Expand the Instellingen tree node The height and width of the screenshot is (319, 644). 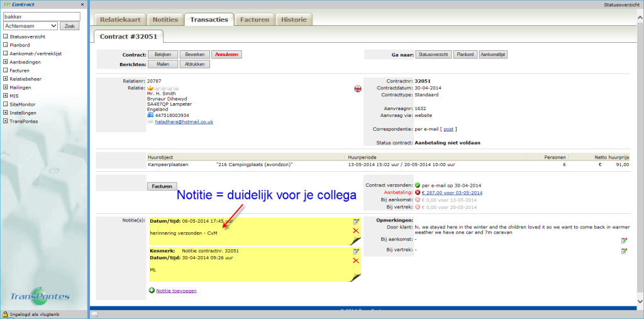6,113
